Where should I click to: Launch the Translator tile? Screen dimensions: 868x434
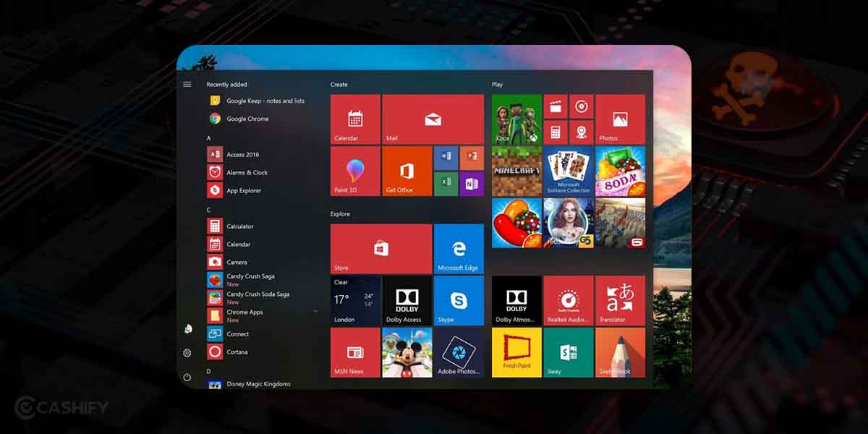[620, 301]
